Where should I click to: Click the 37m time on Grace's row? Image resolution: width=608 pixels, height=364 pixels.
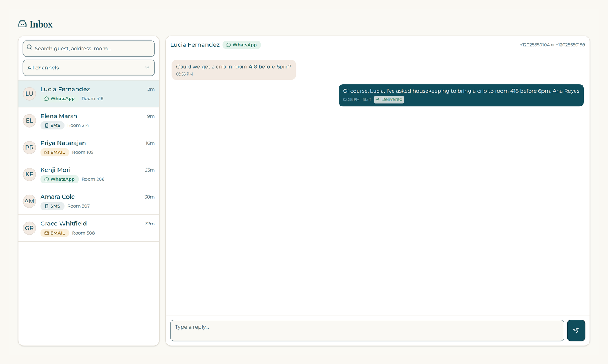point(150,224)
